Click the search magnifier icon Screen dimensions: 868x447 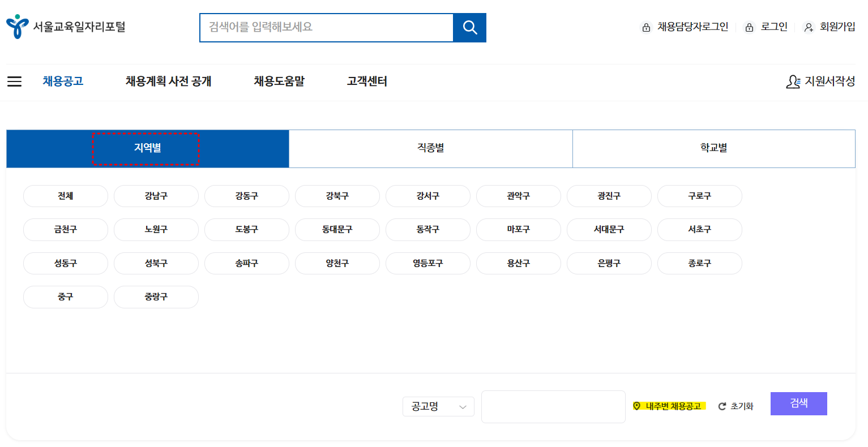(469, 27)
